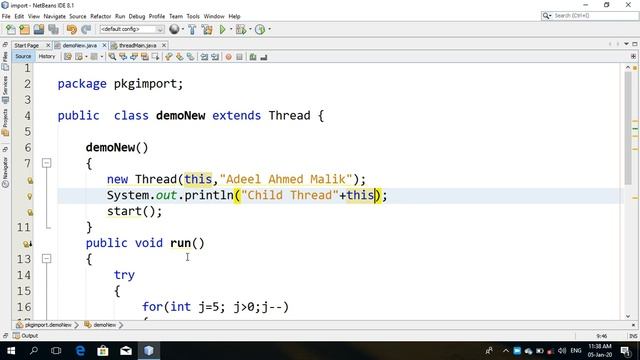Find Previous Occurrence in editor

[123, 57]
